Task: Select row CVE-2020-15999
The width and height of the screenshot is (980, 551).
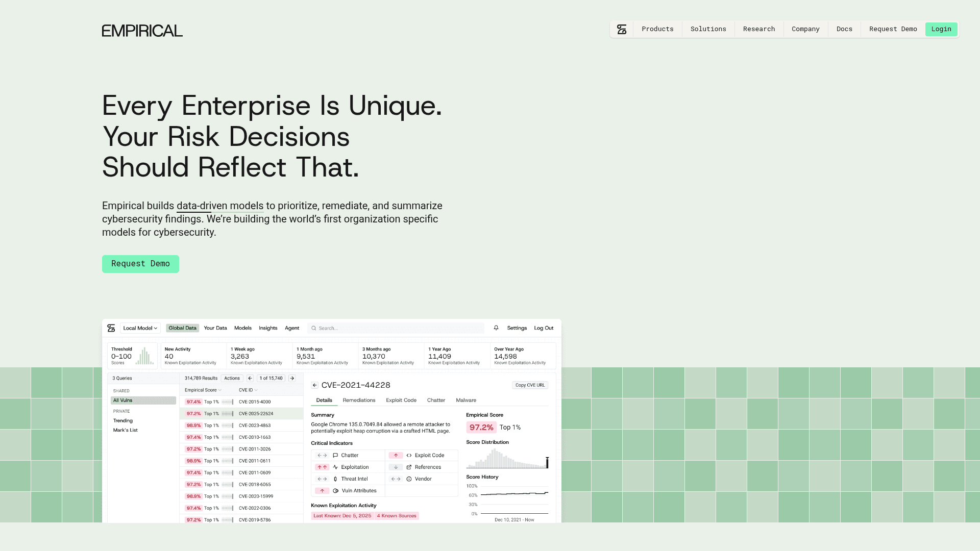Action: coord(241,496)
